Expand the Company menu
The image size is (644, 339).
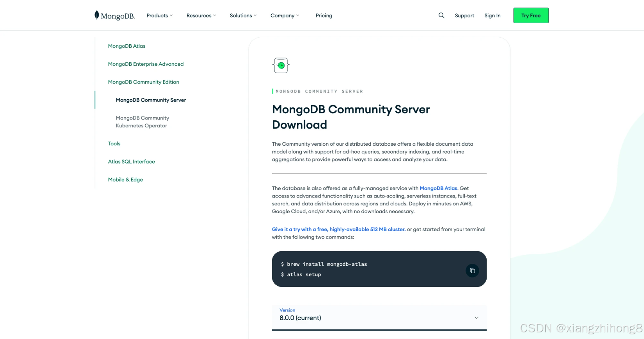coord(285,16)
